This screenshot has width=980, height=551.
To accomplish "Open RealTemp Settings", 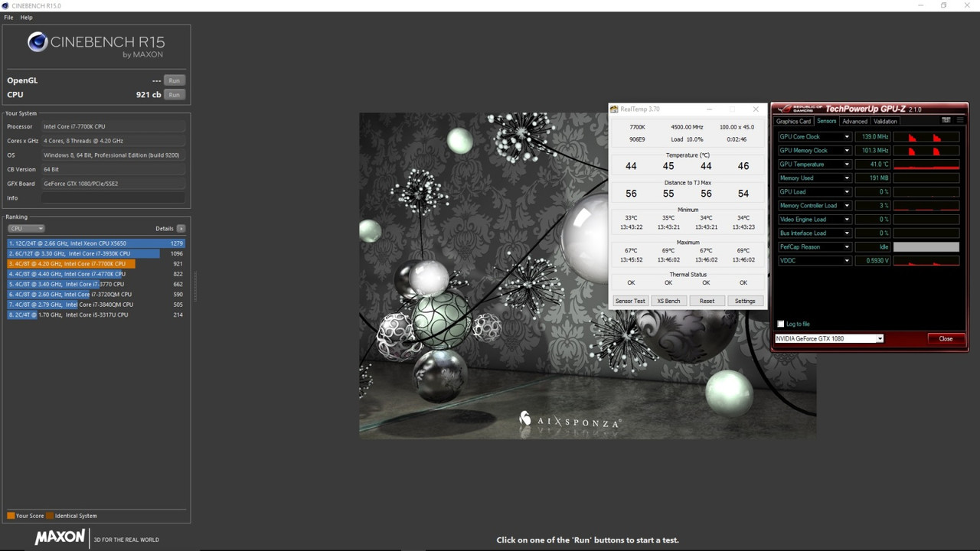I will tap(745, 301).
